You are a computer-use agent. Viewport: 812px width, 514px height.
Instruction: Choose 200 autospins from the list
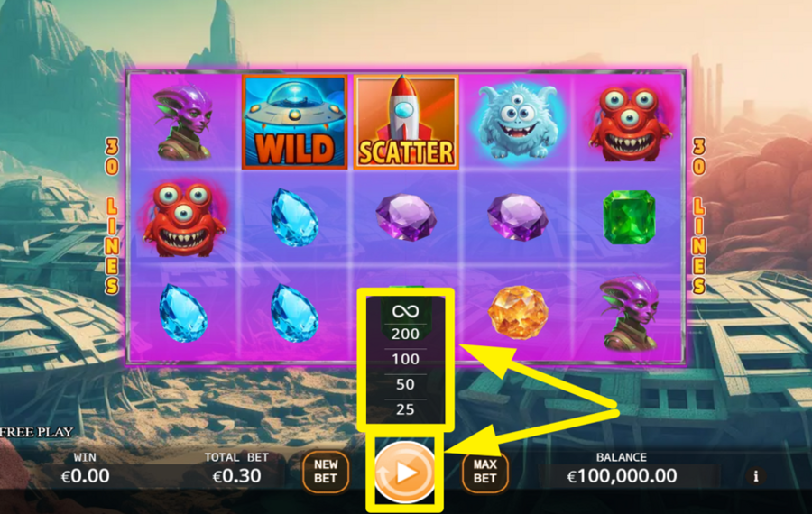405,334
